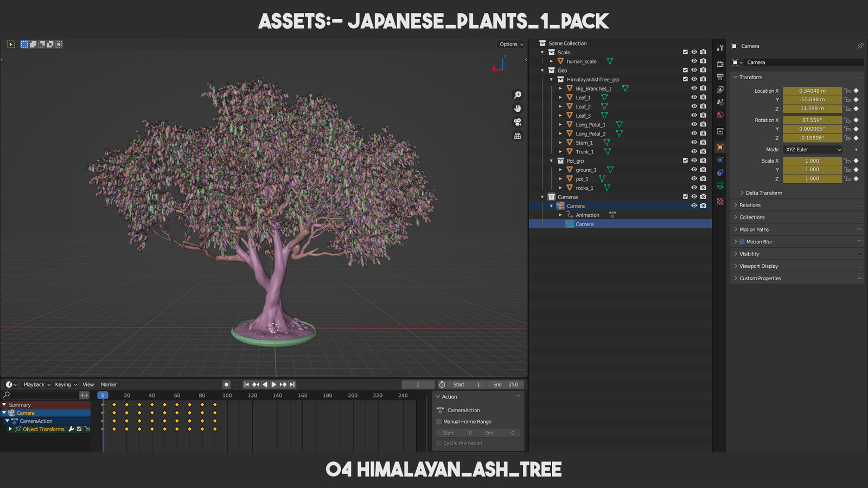Switch to perspective/orthographic grid icon
The height and width of the screenshot is (488, 868).
tap(518, 136)
